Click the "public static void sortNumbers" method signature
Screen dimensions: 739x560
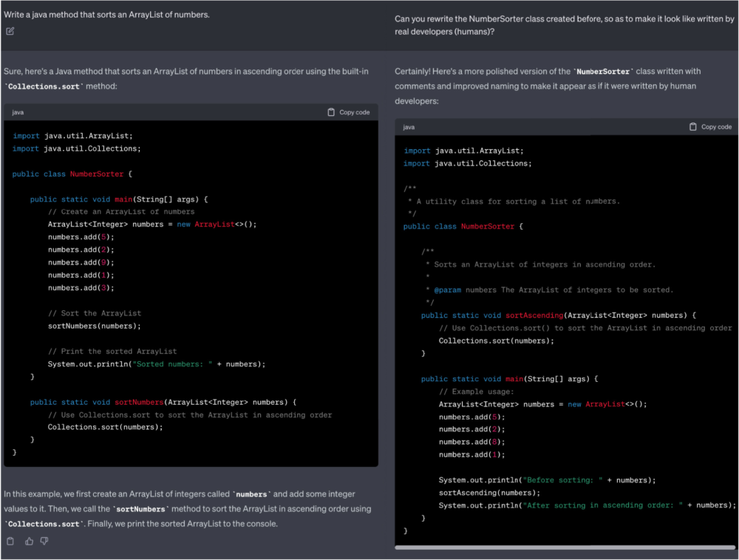pyautogui.click(x=163, y=402)
